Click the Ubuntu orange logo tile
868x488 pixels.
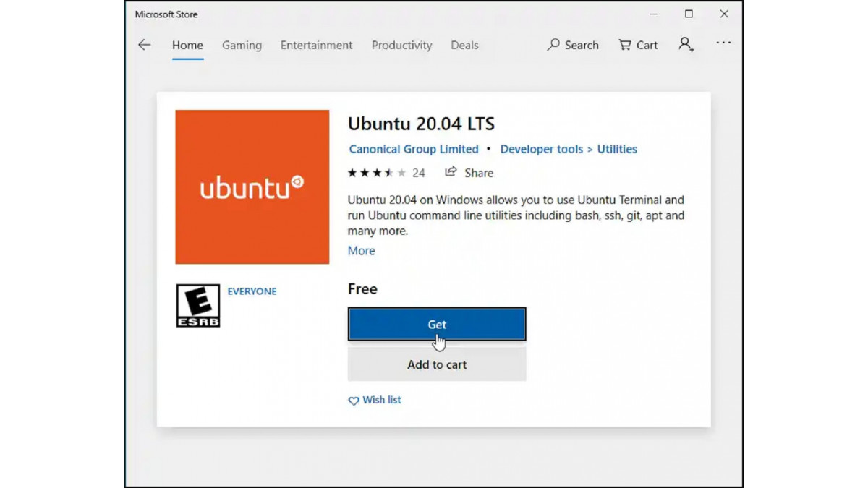(252, 187)
